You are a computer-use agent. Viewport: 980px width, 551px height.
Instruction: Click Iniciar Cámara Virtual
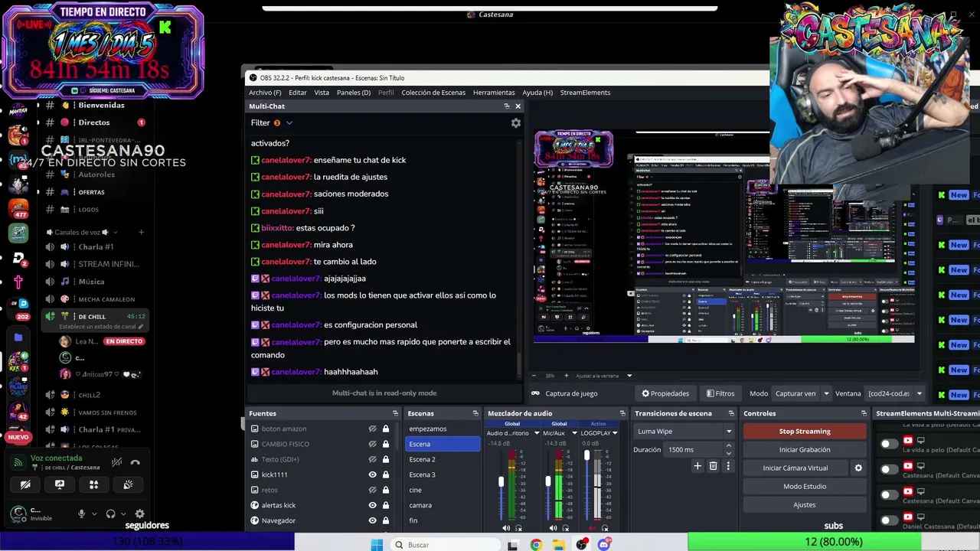pos(795,468)
